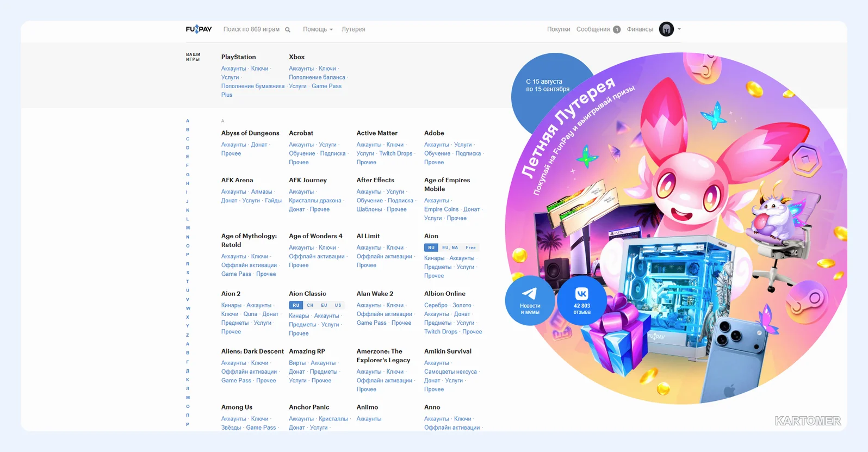Screen dimensions: 868x452
Task: Open the FunPay logo home link
Action: tap(199, 29)
